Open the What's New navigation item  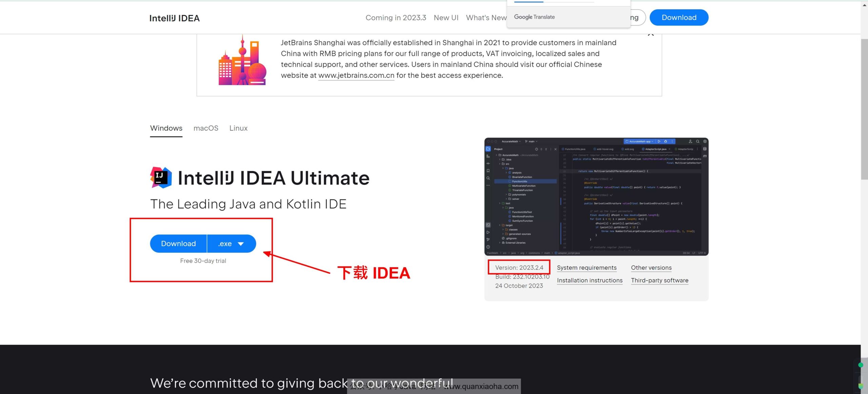coord(486,18)
